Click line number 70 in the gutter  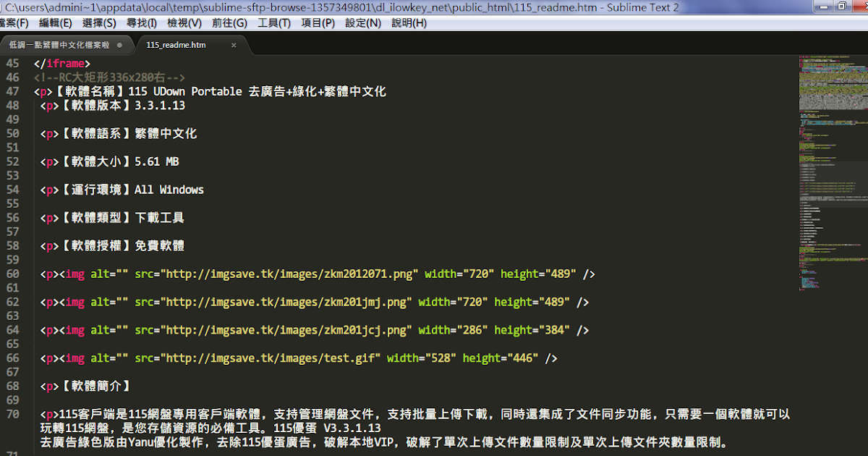click(12, 414)
